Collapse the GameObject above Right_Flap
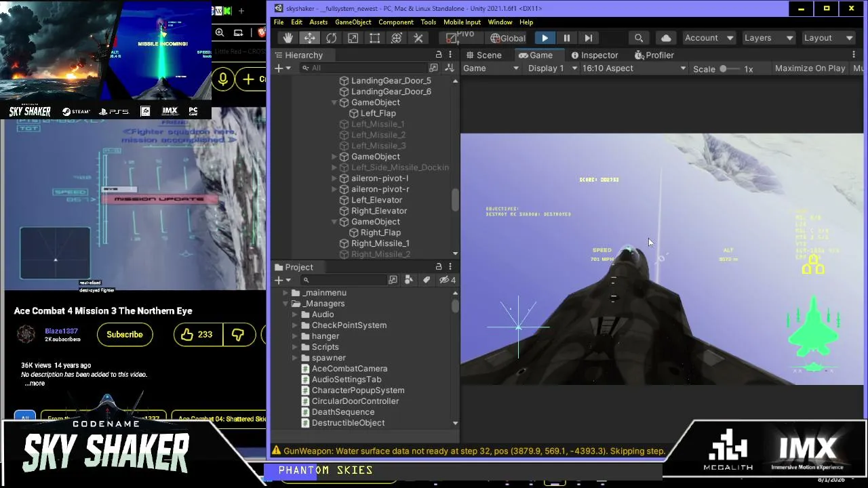 pos(334,222)
